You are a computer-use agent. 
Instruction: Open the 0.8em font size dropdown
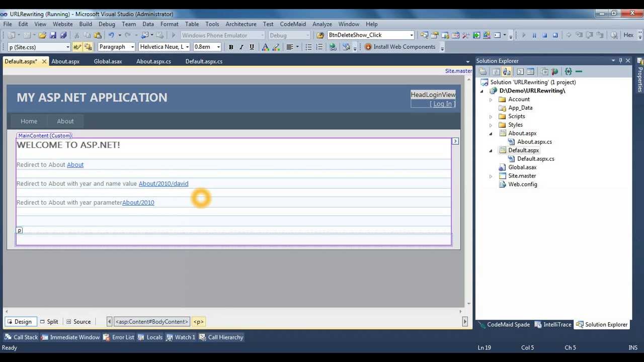click(218, 47)
